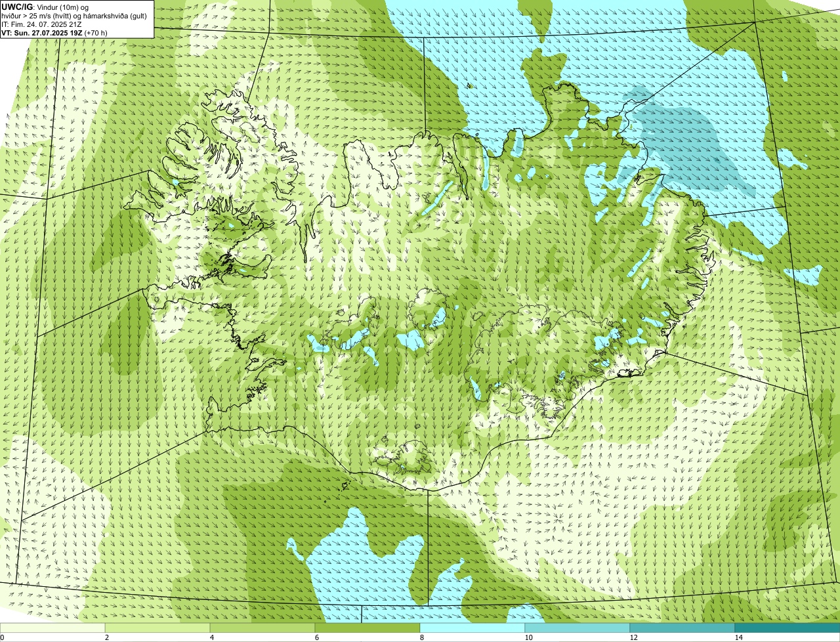Click the "4" tick label on the color scale
Image resolution: width=840 pixels, height=642 pixels.
211,637
